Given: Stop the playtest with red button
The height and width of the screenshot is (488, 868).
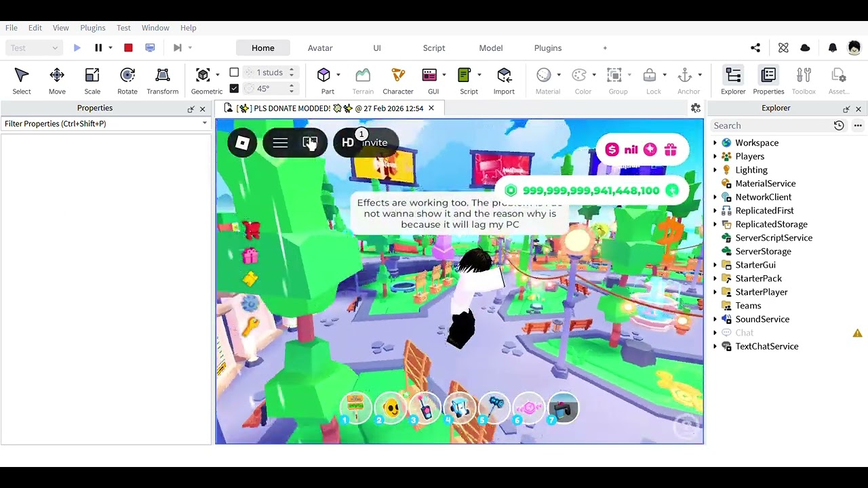Looking at the screenshot, I should click(128, 47).
